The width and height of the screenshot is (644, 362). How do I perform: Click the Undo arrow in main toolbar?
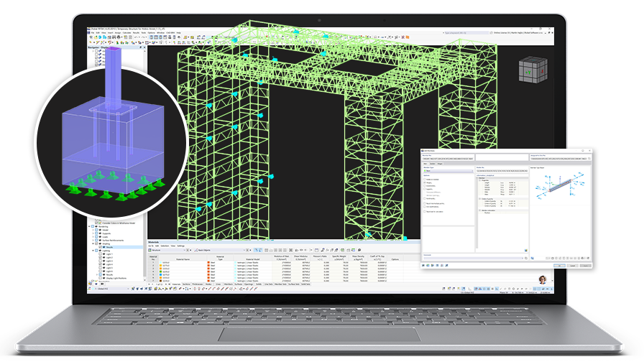136,37
